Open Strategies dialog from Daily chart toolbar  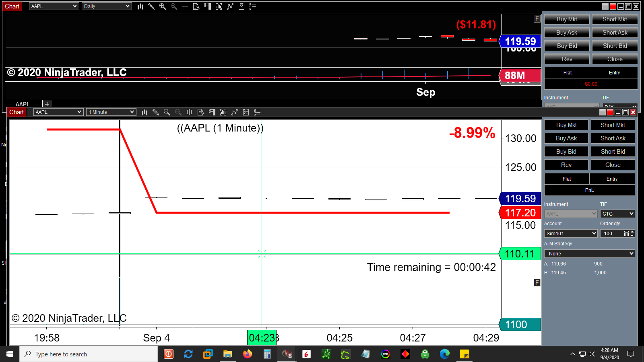230,6
